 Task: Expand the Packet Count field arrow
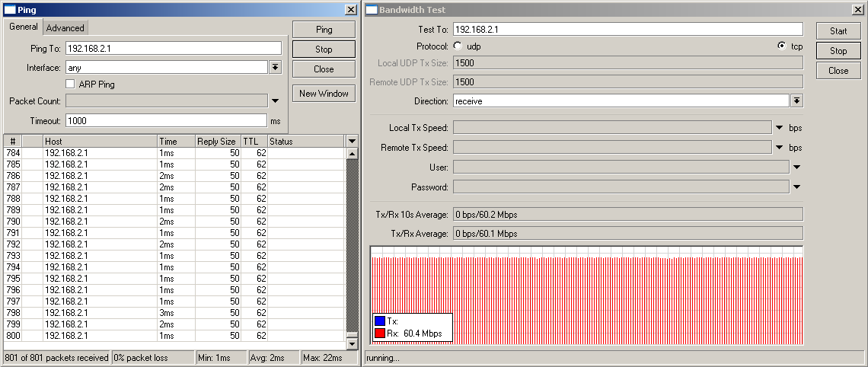click(x=275, y=101)
